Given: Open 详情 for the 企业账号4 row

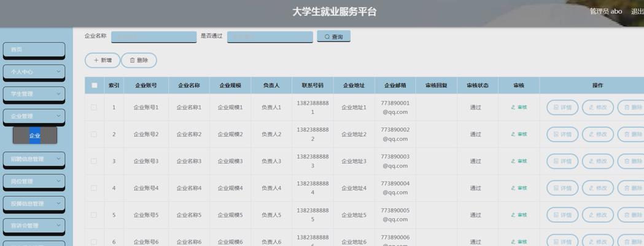Looking at the screenshot, I should (562, 188).
